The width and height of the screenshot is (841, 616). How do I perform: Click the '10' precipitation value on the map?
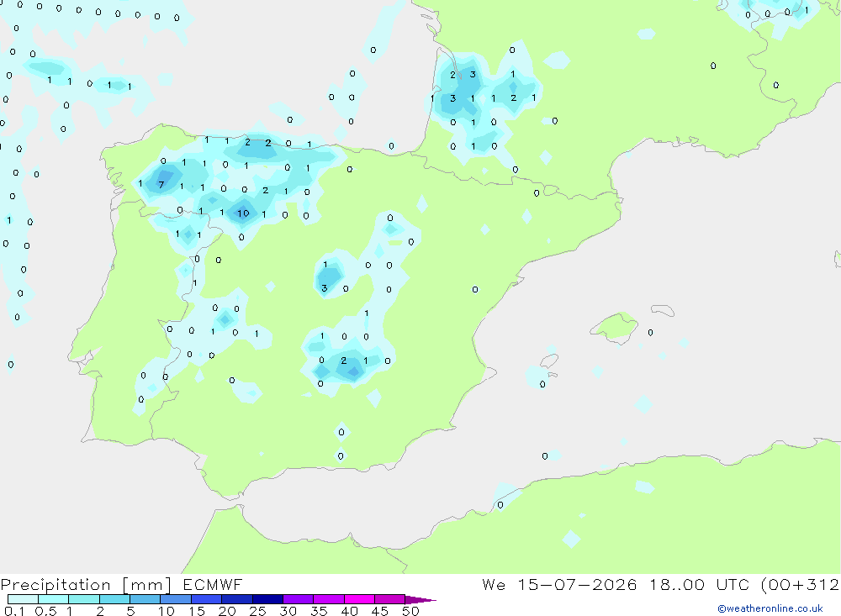244,213
